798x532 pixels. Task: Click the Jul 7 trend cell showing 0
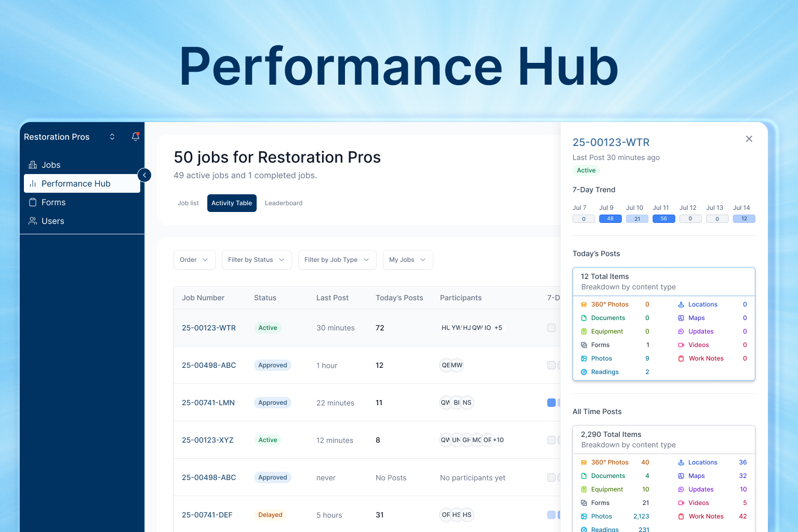click(x=583, y=219)
